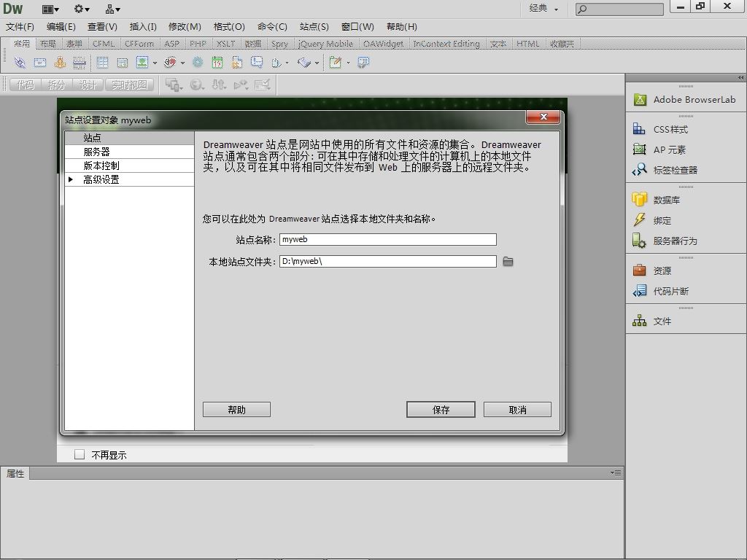Switch to the jQuery Mobile tab
The image size is (747, 560).
click(325, 44)
